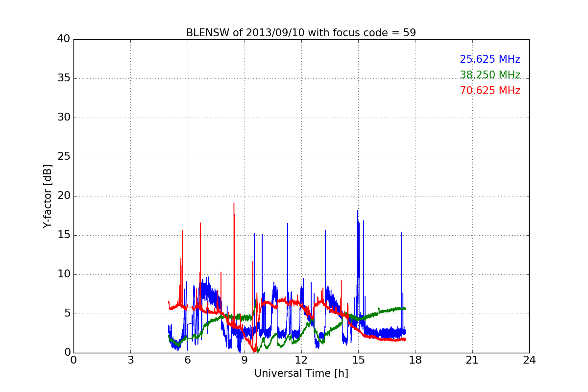Click the x-axis tick label 9

click(x=245, y=360)
